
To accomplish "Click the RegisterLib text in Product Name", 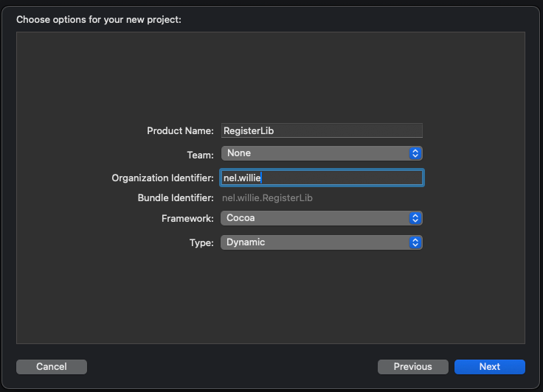I will (248, 130).
